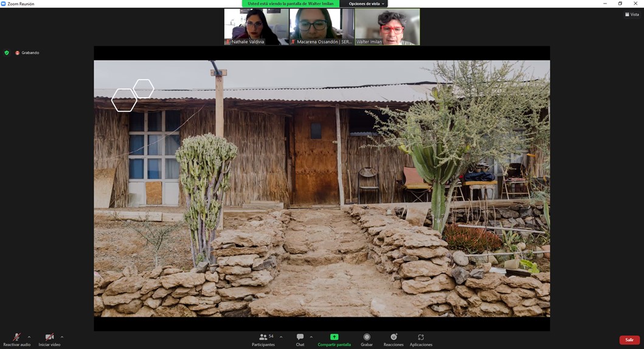The image size is (644, 349).
Task: Click the green encryption shield icon
Action: tap(7, 53)
